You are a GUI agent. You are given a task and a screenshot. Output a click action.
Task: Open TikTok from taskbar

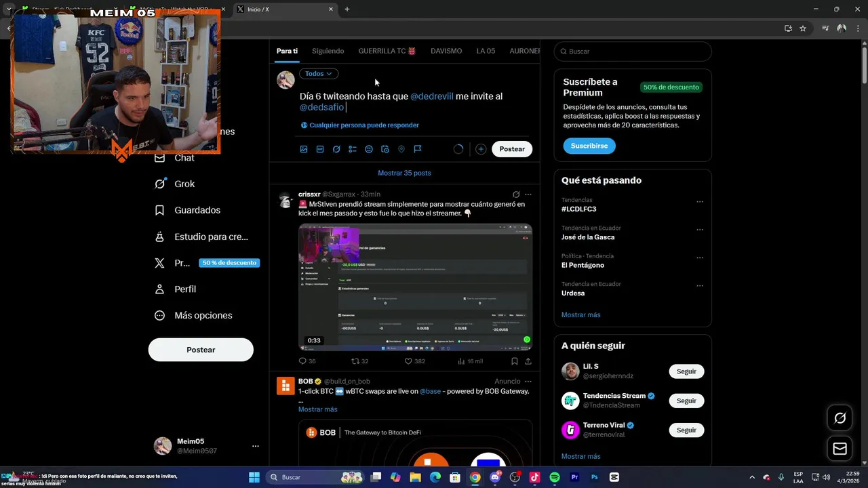coord(534,477)
